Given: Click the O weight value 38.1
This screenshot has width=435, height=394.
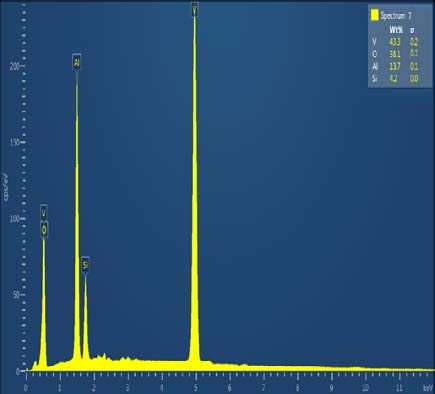Looking at the screenshot, I should (x=395, y=54).
